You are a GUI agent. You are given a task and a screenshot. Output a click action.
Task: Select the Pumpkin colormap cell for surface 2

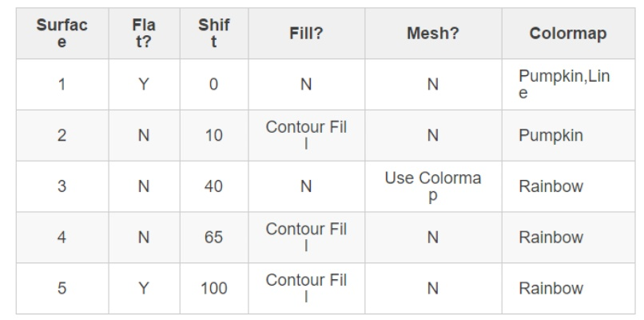tap(568, 135)
